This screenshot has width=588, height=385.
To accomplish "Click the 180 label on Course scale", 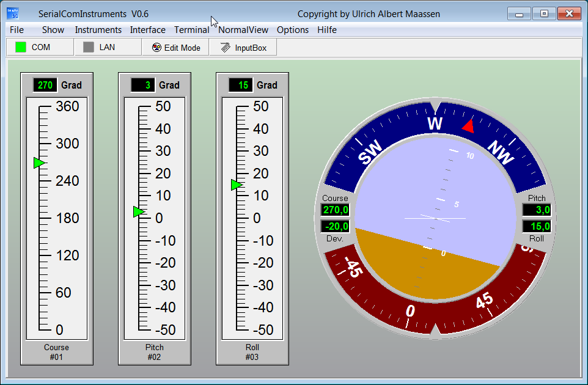I will [67, 218].
